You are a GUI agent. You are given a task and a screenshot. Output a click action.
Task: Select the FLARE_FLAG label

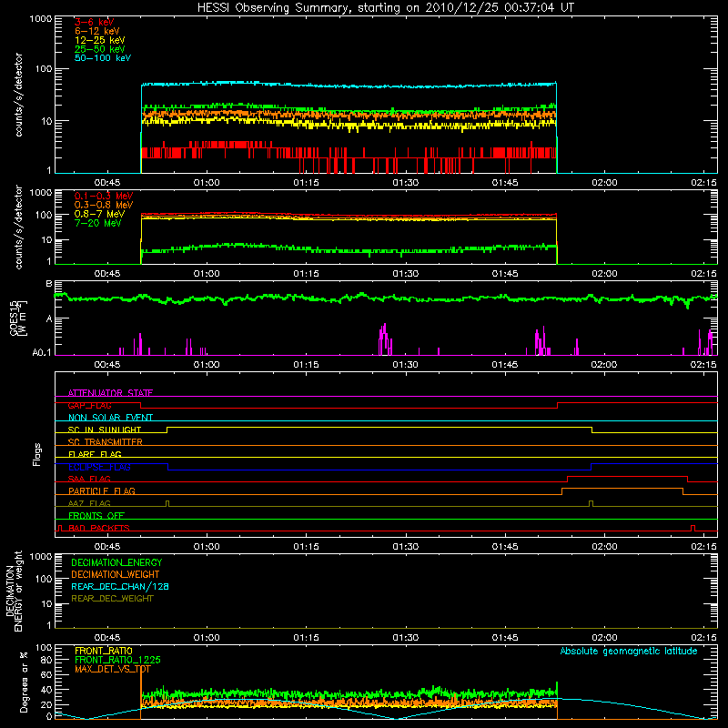[95, 454]
